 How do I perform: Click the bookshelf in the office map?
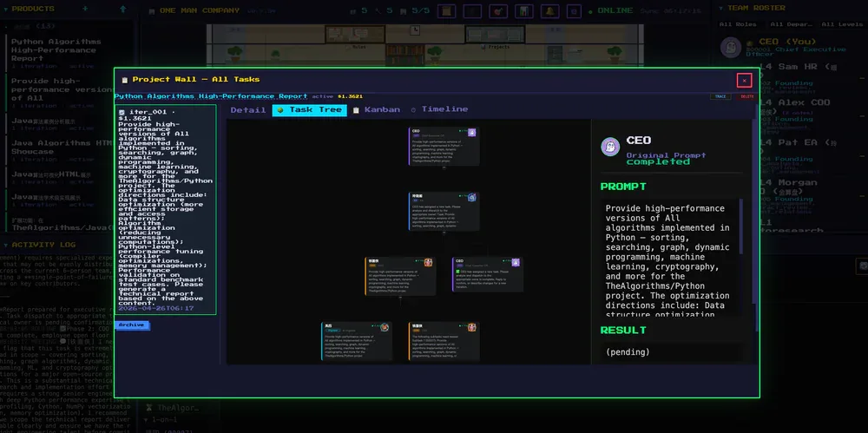[x=405, y=55]
